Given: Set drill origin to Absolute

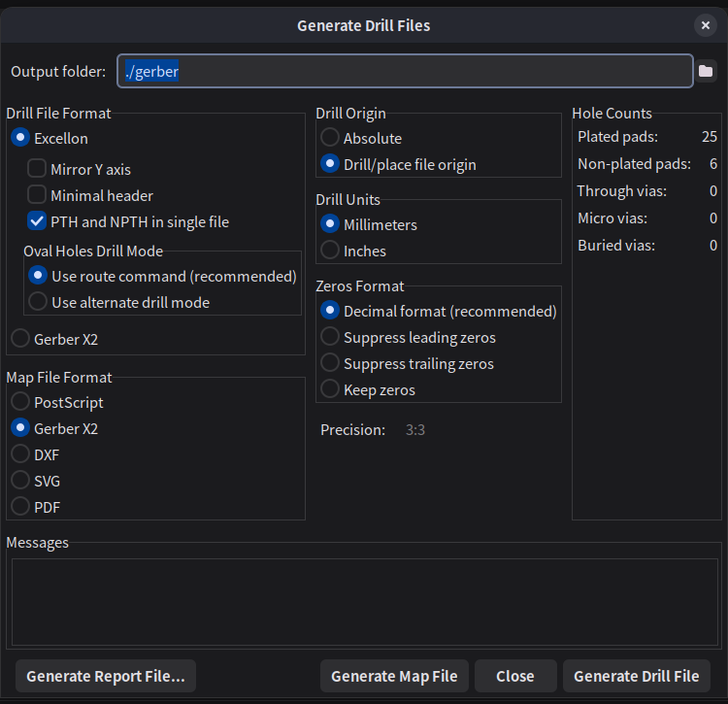Looking at the screenshot, I should (x=330, y=139).
